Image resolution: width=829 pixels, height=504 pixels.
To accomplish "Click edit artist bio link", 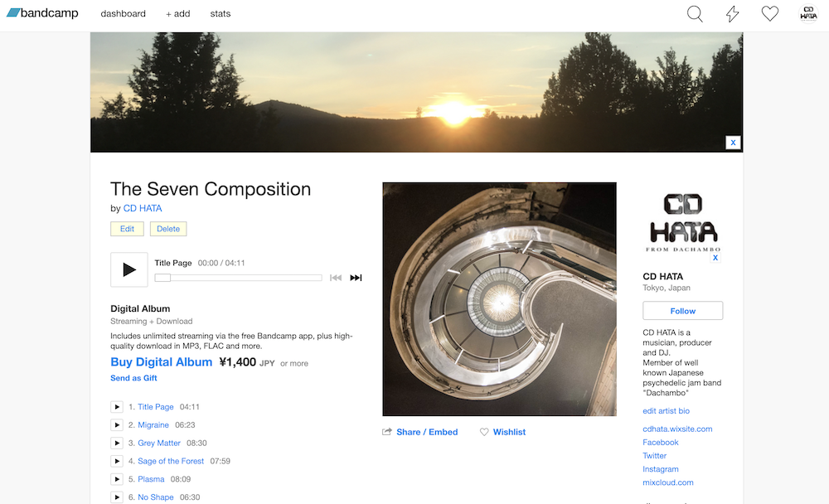I will [x=667, y=411].
